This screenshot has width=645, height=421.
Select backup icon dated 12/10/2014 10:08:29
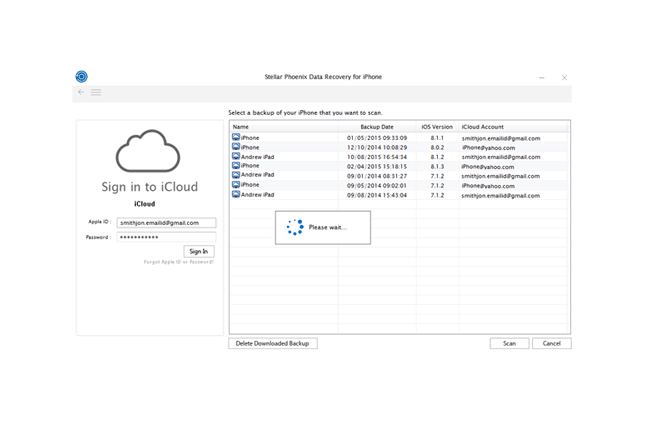[x=236, y=147]
